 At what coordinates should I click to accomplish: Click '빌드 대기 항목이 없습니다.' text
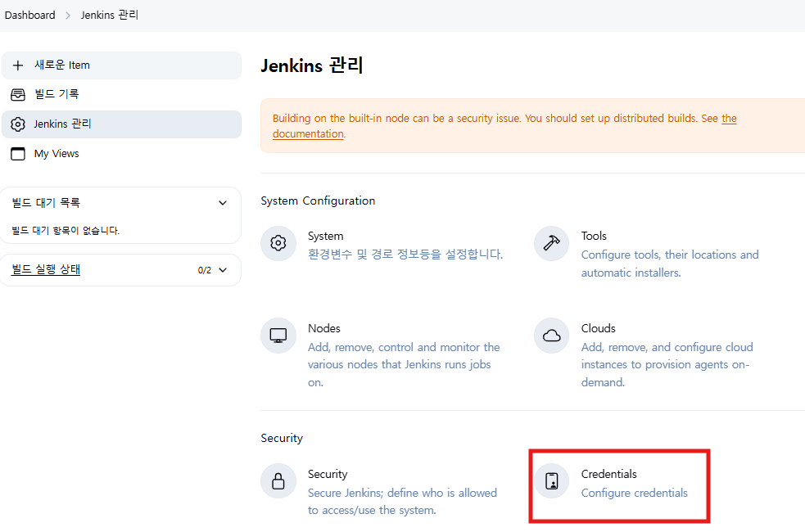66,231
